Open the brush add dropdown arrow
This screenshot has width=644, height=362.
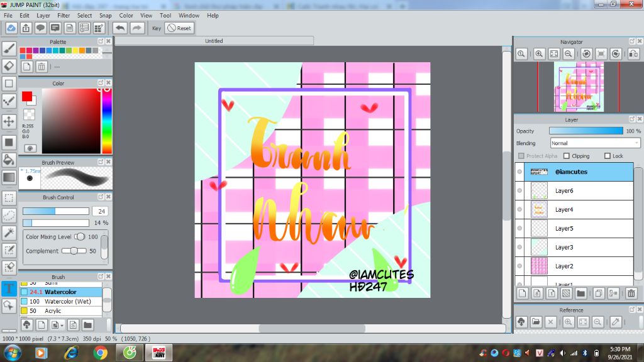tap(62, 326)
